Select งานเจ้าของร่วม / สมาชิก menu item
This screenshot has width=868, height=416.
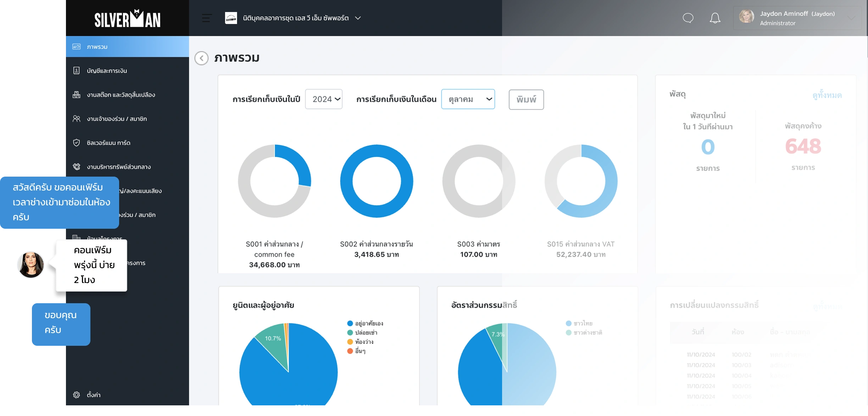click(127, 118)
